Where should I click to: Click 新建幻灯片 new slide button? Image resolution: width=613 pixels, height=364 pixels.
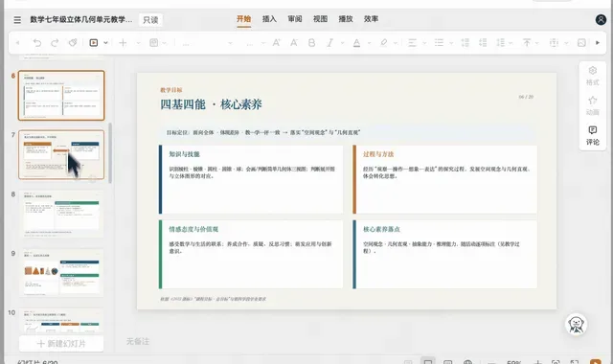(61, 344)
